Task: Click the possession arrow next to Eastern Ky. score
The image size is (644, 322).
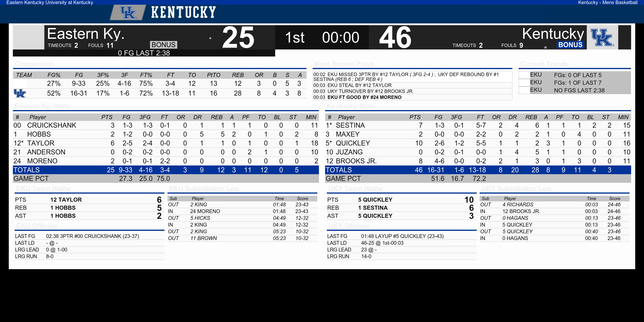Action: point(210,38)
